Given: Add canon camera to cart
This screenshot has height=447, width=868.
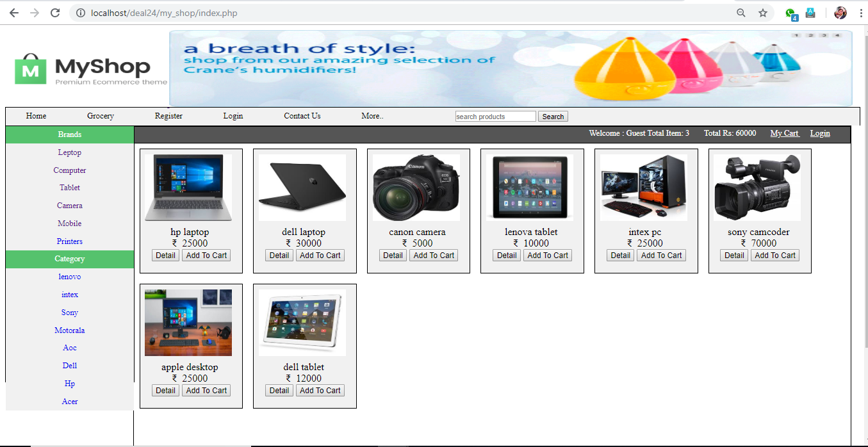Looking at the screenshot, I should (434, 255).
